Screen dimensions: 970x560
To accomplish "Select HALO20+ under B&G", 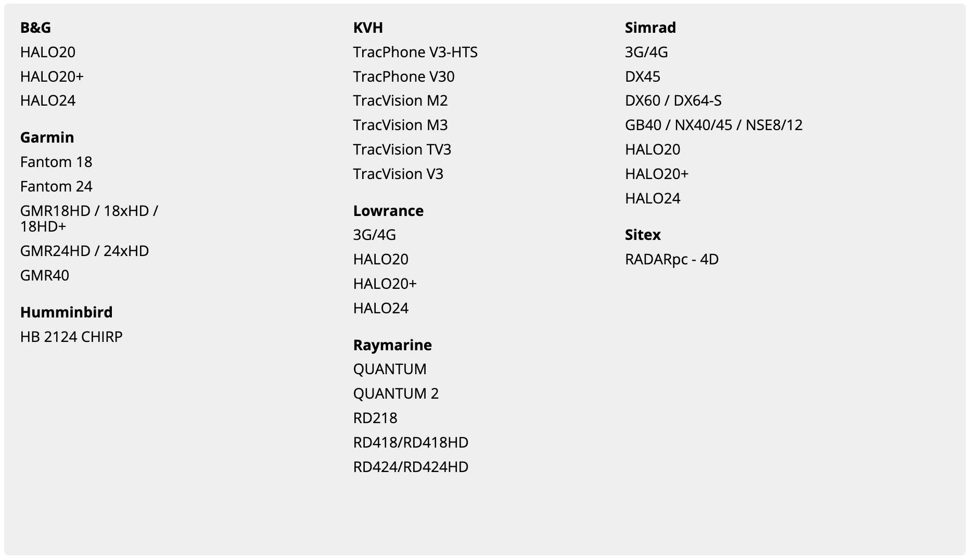I will coord(52,77).
